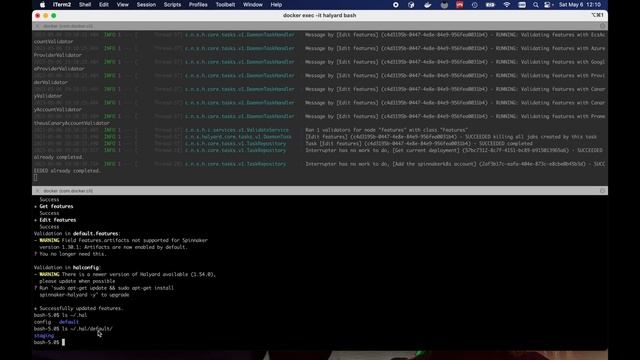
Task: Open the Docker whale menu bar icon
Action: pos(427,5)
